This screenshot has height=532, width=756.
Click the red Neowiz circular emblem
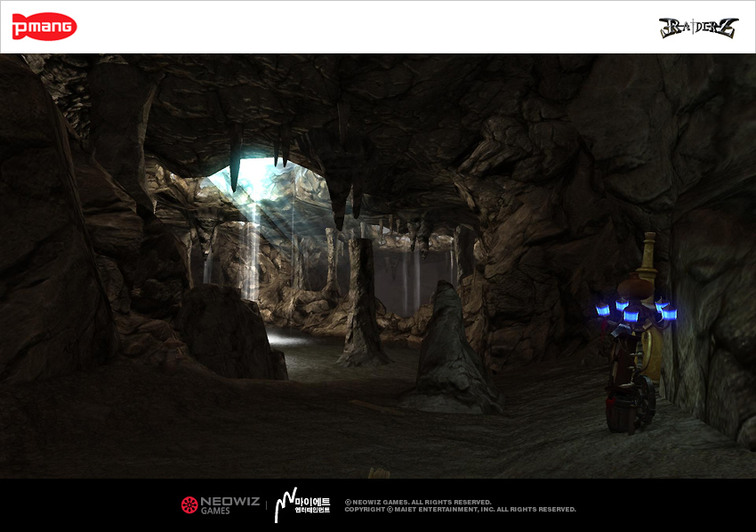[189, 505]
